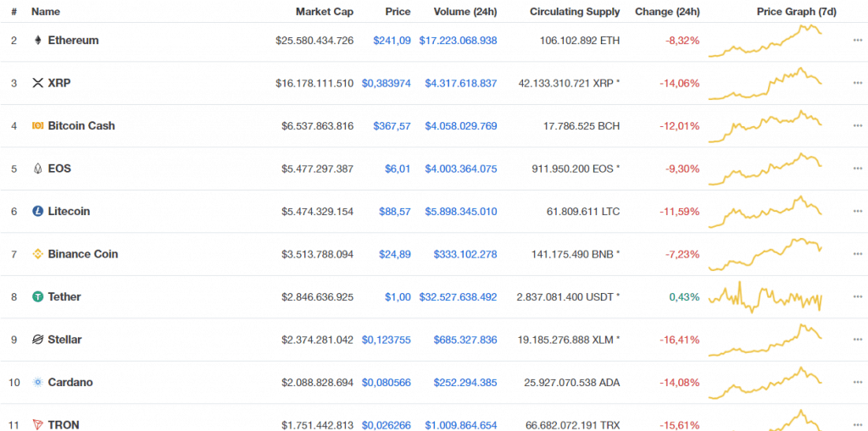Open the EOS name link
This screenshot has height=431, width=868.
coord(59,169)
